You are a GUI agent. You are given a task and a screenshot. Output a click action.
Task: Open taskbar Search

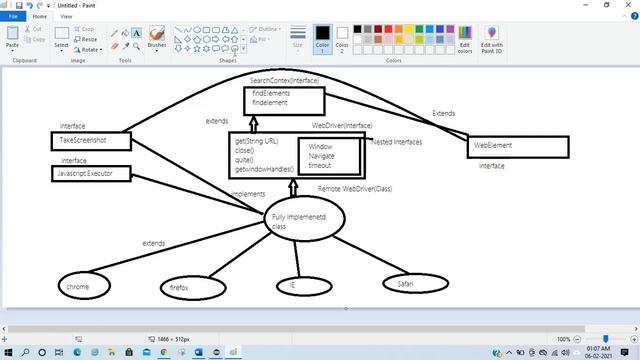(x=25, y=352)
